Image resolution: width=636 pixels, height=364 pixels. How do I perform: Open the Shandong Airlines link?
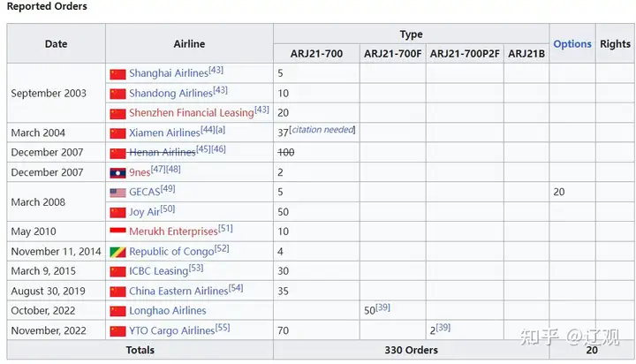(x=170, y=94)
